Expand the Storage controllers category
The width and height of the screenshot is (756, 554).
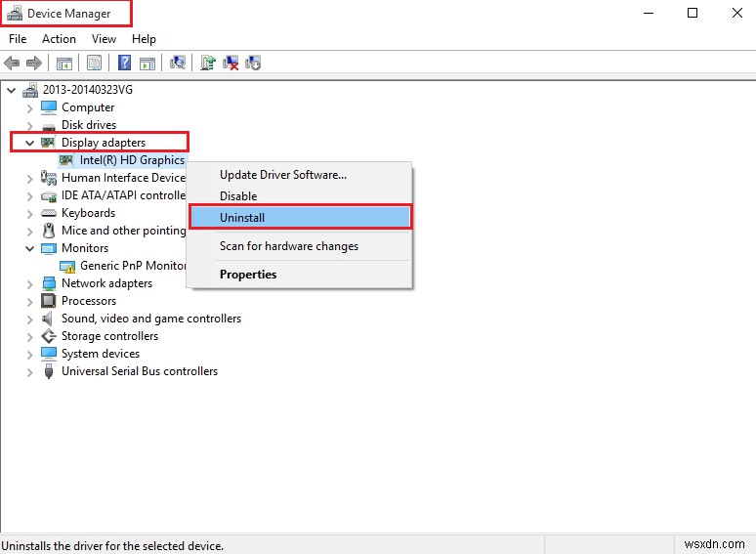tap(30, 337)
